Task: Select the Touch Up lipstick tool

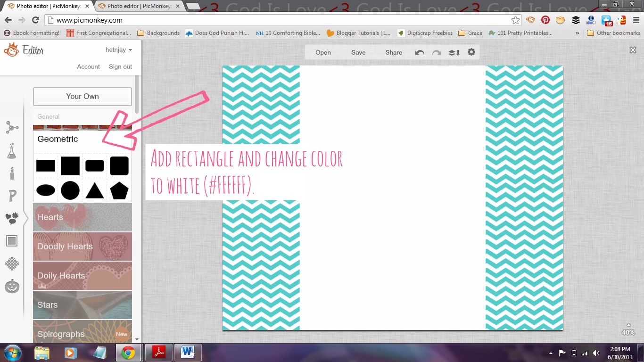Action: point(12,173)
